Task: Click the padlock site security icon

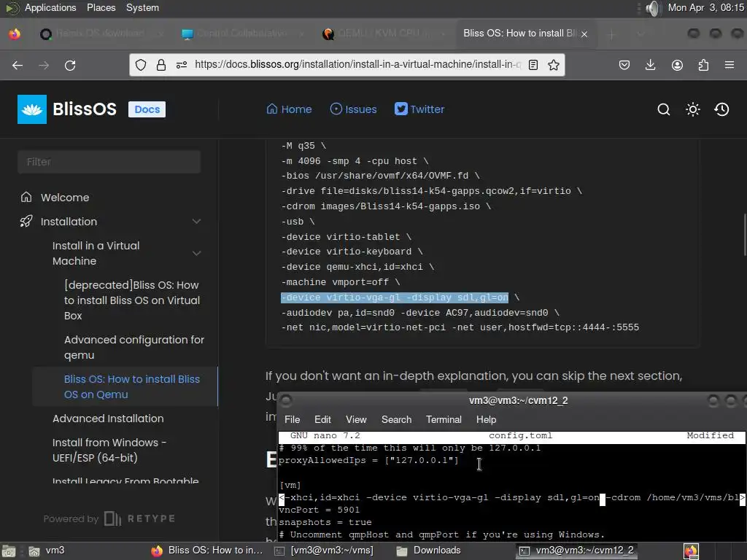Action: (161, 65)
